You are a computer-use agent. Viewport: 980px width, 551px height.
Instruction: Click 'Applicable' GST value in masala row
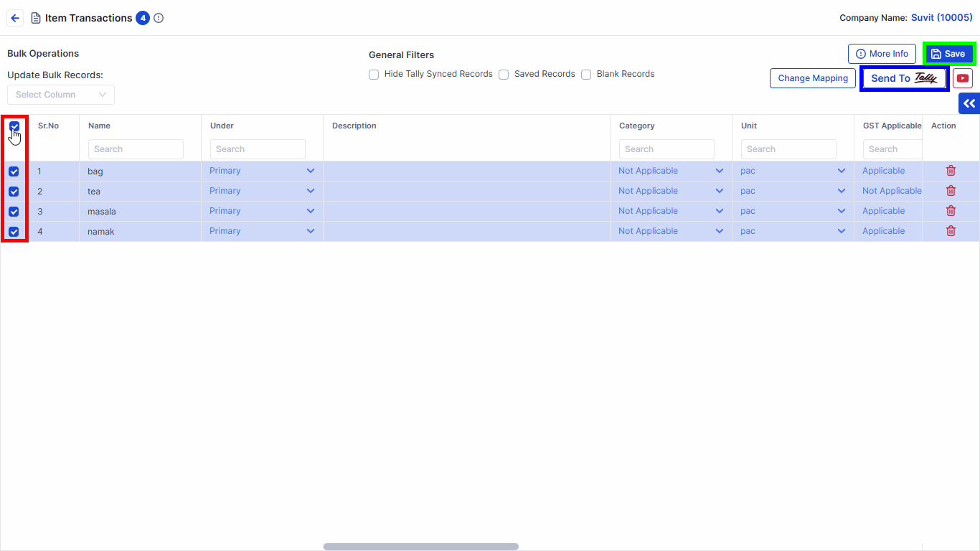click(x=884, y=211)
